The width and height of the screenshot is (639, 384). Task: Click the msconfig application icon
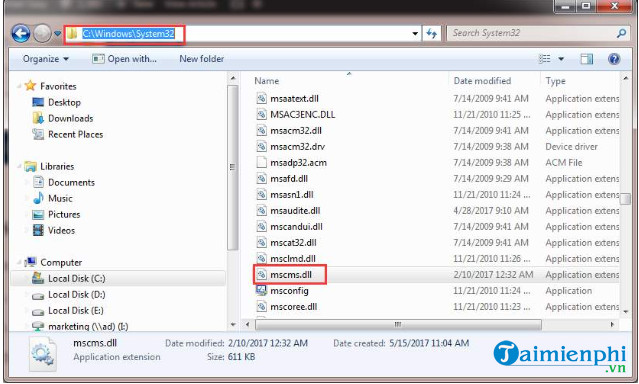[261, 290]
